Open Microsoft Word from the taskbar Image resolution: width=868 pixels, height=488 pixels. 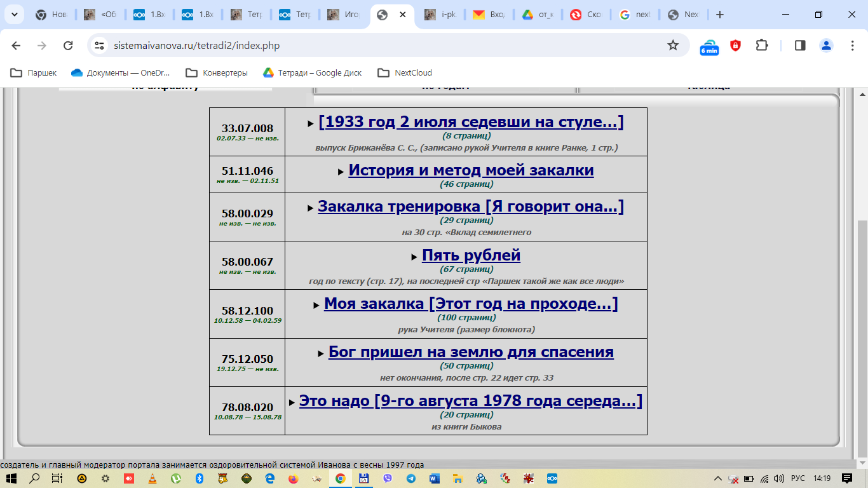[x=435, y=478]
